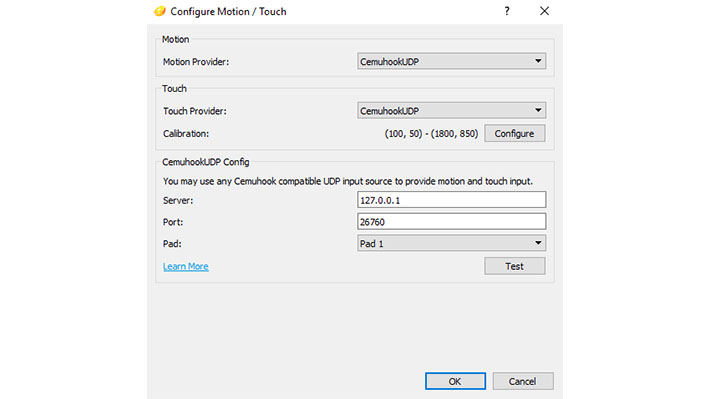Click the Cancel button
The image size is (710, 399).
(x=523, y=381)
